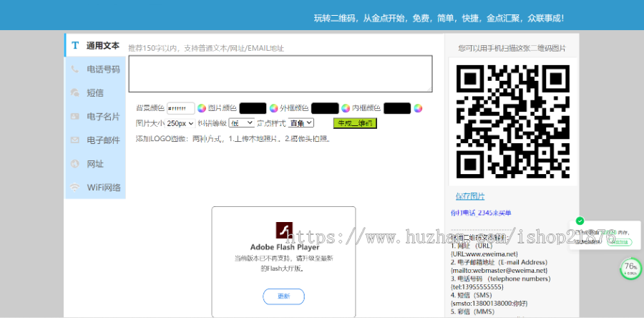
Task: Click the contact card icon for 电子名片
Action: point(74,116)
